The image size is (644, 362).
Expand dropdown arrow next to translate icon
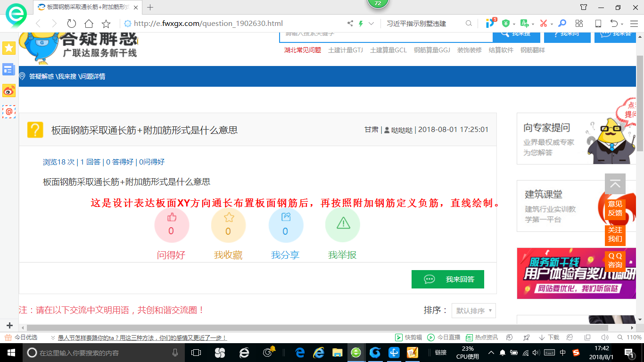(x=533, y=24)
